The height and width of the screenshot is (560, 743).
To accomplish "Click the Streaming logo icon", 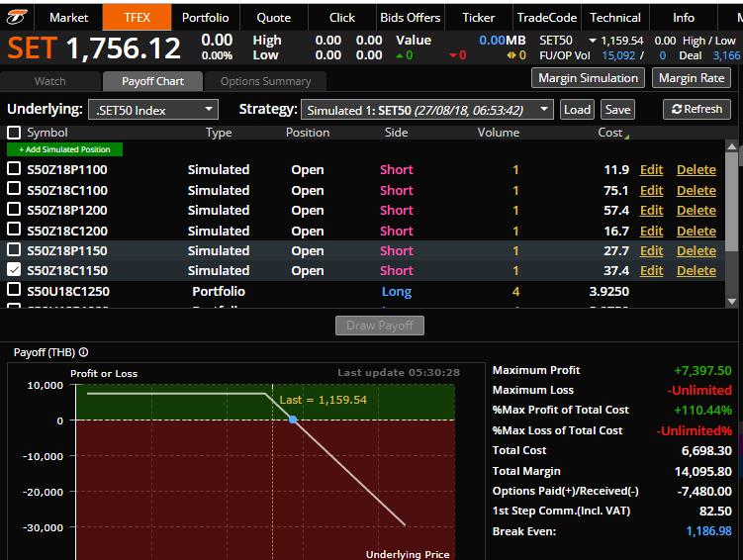I will point(17,18).
